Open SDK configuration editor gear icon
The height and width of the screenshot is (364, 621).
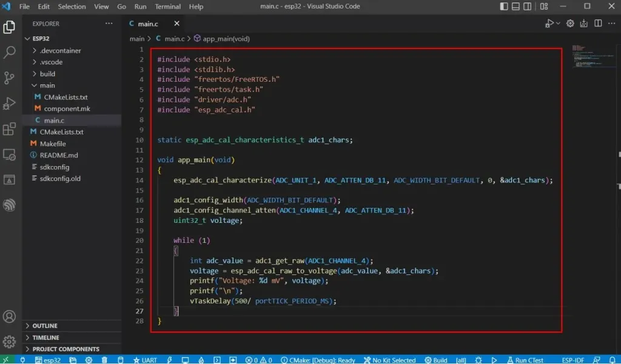[89, 360]
